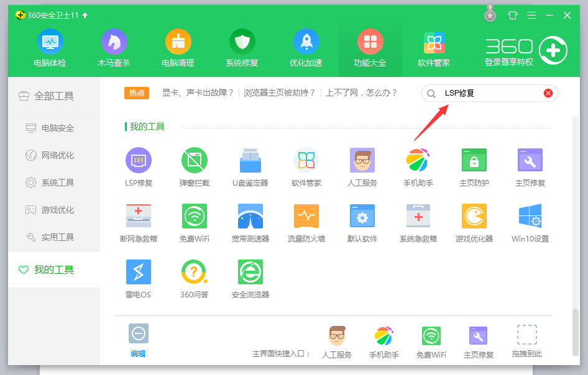588x375 pixels.
Task: Open U盘鉴定器 tool
Action: click(250, 167)
